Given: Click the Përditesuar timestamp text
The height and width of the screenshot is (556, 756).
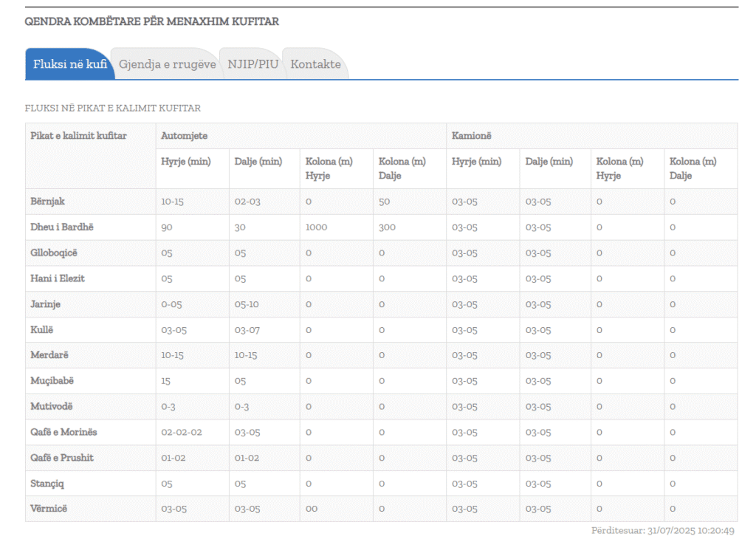Looking at the screenshot, I should (x=662, y=531).
